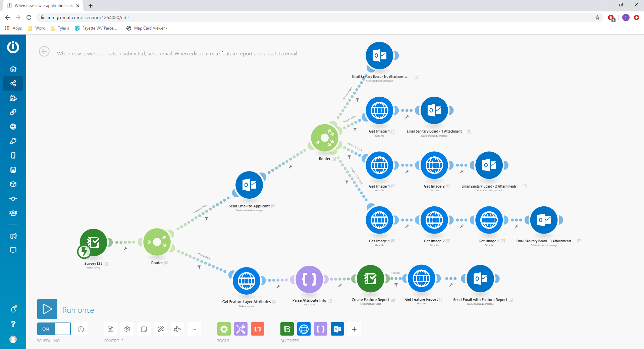Open notifications bell in sidebar
This screenshot has width=644, height=349.
click(13, 309)
